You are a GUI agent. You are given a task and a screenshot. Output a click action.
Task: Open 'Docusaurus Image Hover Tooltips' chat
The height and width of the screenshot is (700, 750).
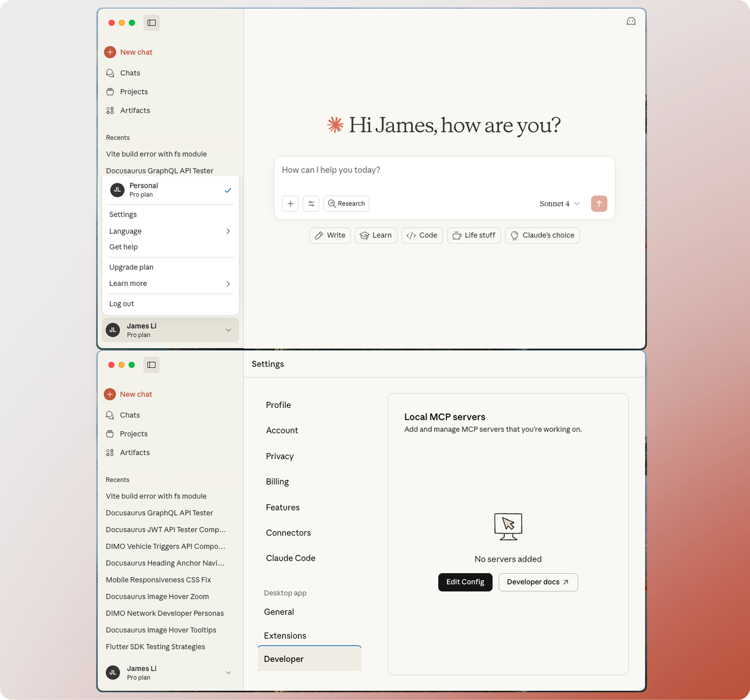[161, 630]
